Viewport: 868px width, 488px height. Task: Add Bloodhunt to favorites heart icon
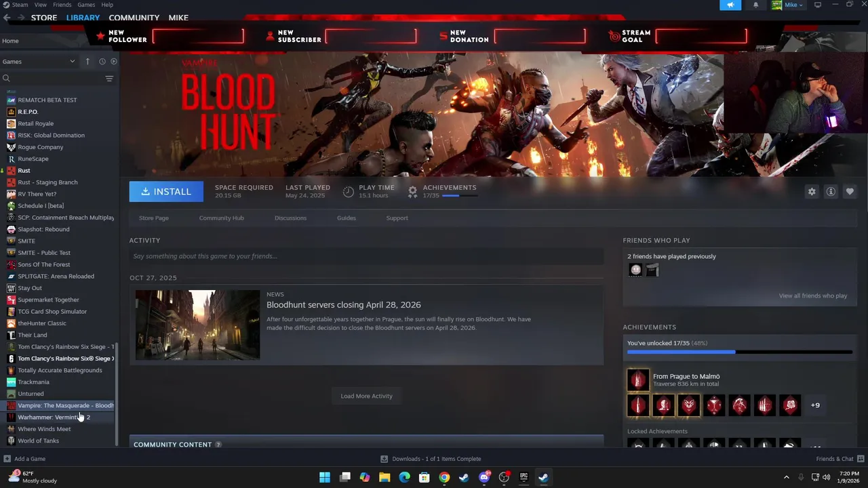[x=850, y=192]
